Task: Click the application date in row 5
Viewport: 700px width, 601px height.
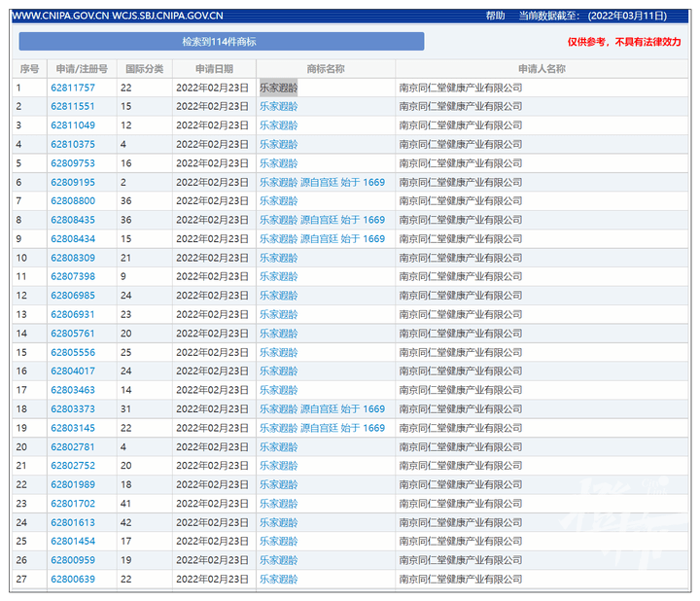Action: (x=213, y=163)
